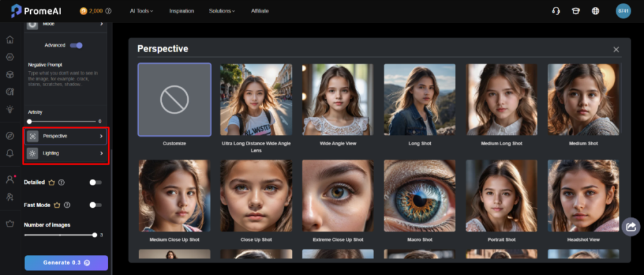Click the floating share button icon
This screenshot has width=644, height=275.
click(630, 227)
